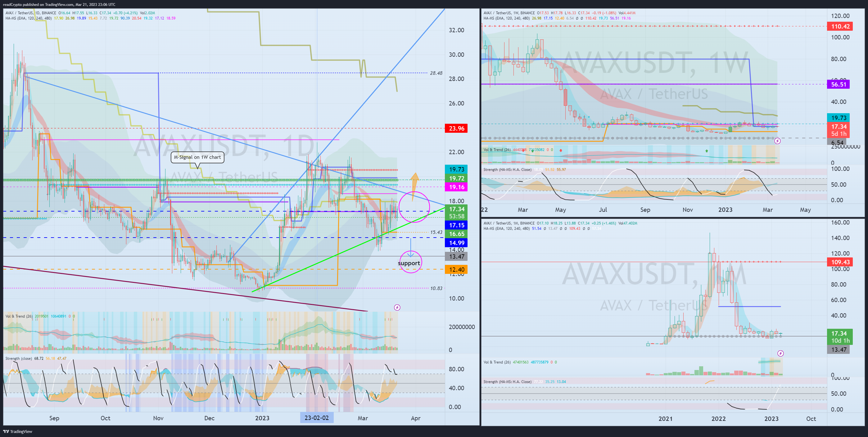
Task: Click '2022' on the 1M time axis
Action: coord(718,418)
